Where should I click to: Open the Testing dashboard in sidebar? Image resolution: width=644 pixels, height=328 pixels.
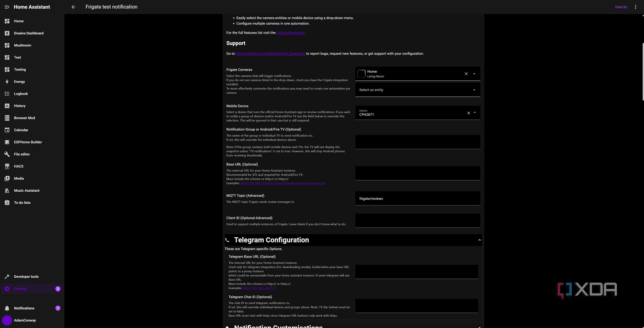(x=32, y=69)
